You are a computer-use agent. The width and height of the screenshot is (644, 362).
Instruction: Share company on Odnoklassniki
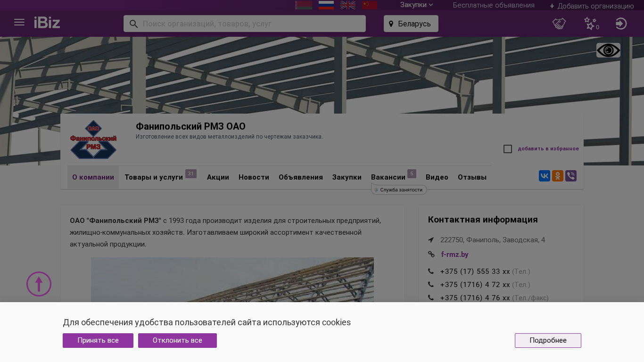pos(558,176)
